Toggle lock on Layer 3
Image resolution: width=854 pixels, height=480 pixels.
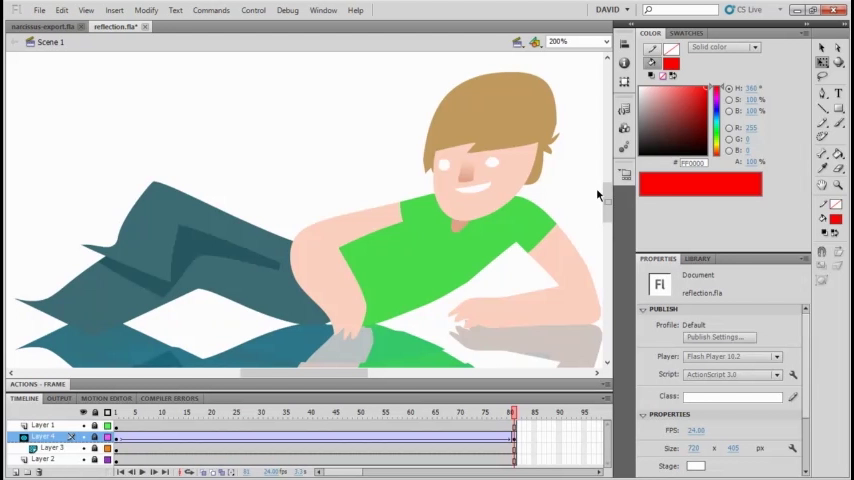coord(95,448)
